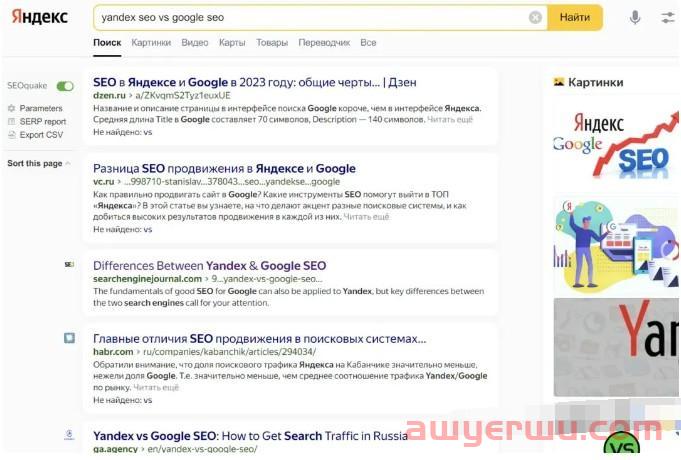Switch to the Видео tab
This screenshot has height=460, width=681.
pos(195,43)
